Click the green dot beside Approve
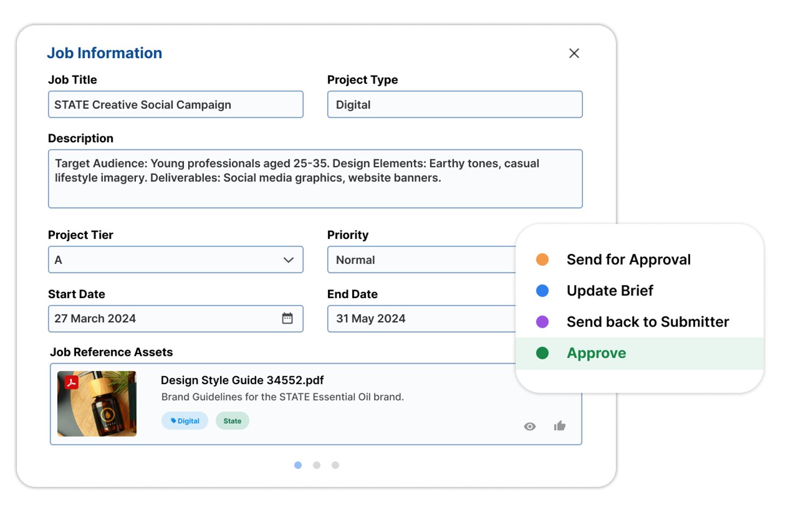 pyautogui.click(x=542, y=353)
